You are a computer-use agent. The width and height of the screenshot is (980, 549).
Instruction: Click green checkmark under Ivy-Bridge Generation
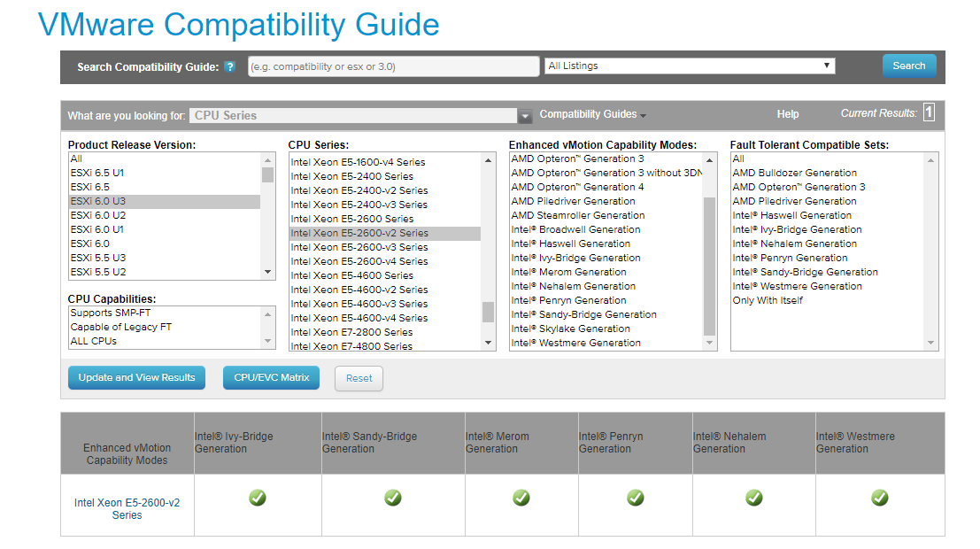[x=258, y=499]
